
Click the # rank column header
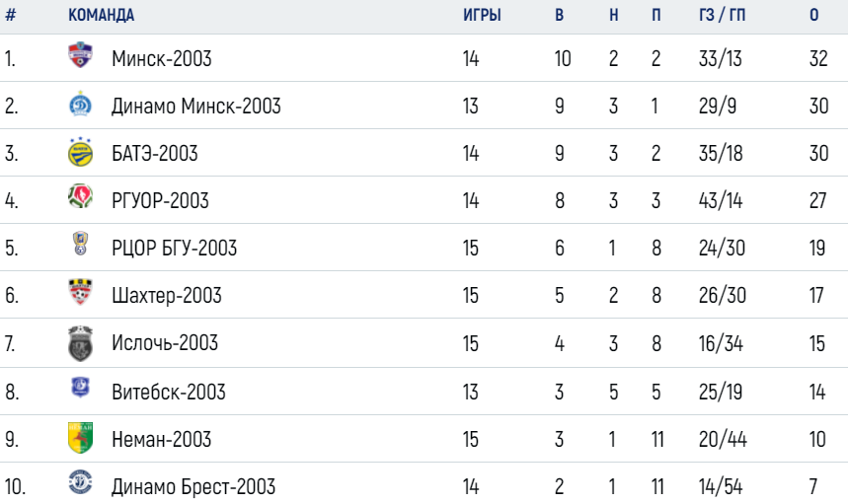tap(10, 15)
